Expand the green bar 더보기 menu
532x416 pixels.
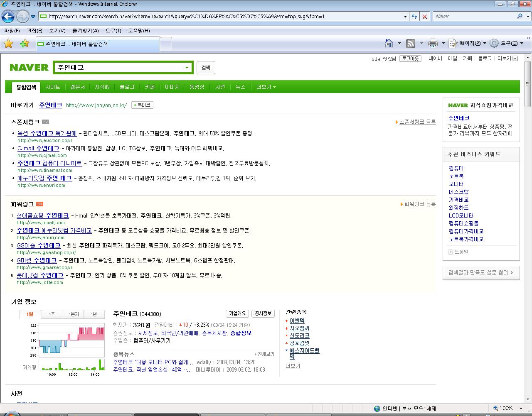[266, 87]
